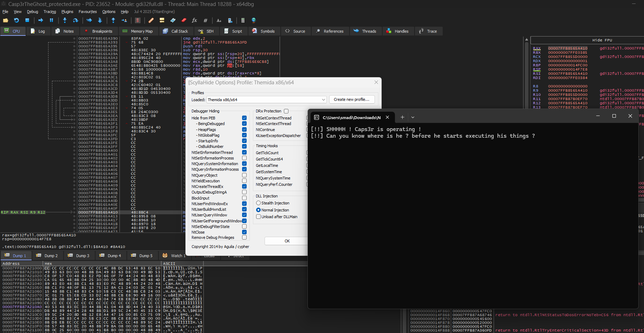Enable the DRx Protection checkbox
The height and width of the screenshot is (333, 644).
pos(286,111)
